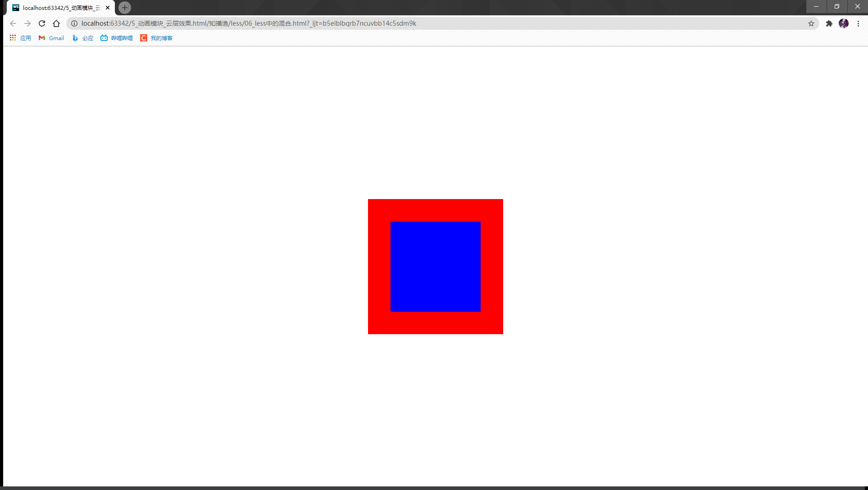Minimize the browser window
Screen dimensions: 868x490
816,6
